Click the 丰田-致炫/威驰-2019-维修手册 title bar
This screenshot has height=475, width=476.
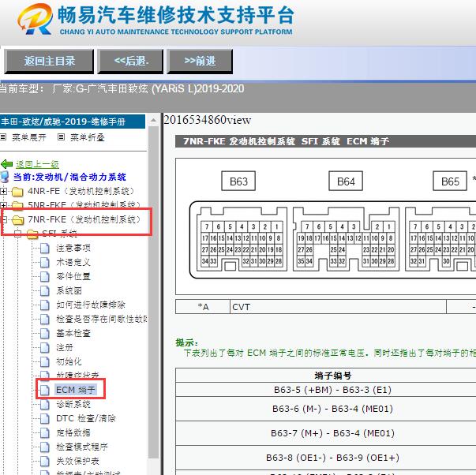(x=73, y=122)
